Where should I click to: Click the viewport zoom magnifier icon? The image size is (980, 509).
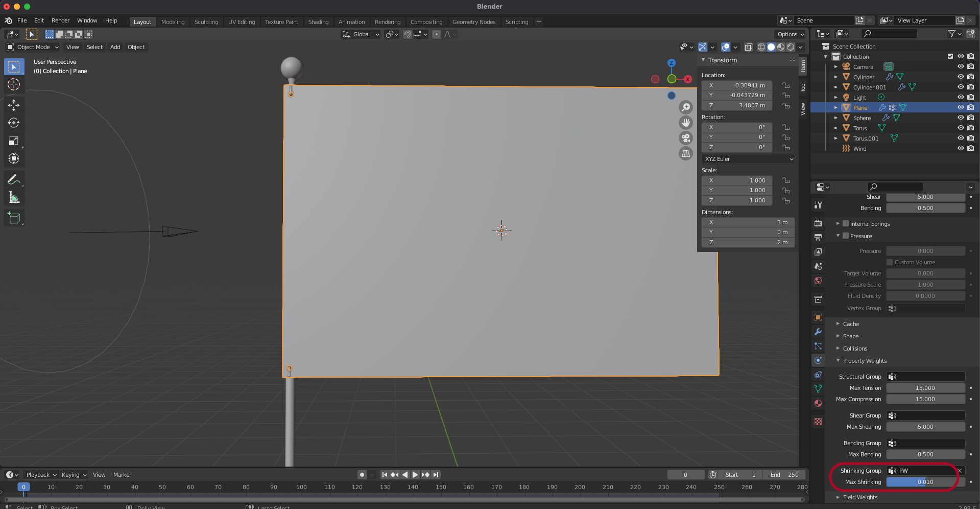(x=686, y=107)
